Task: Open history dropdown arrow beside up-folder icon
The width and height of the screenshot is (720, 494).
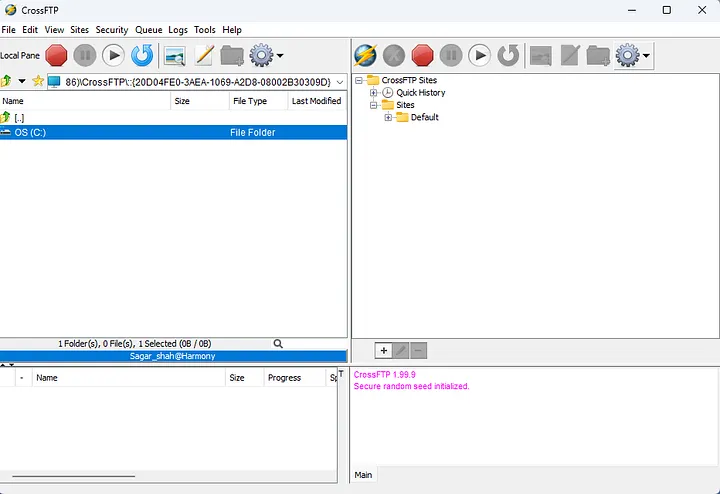Action: (x=22, y=81)
